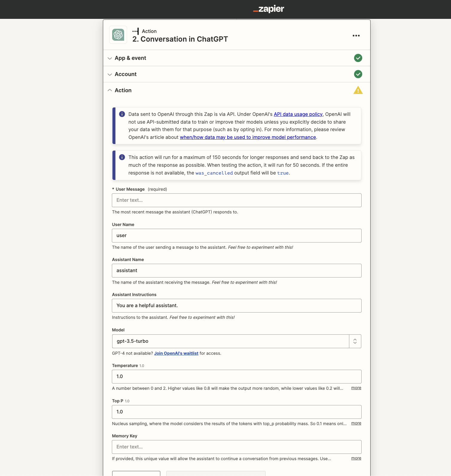The image size is (451, 476).
Task: Focus the User Name field
Action: coord(237,236)
